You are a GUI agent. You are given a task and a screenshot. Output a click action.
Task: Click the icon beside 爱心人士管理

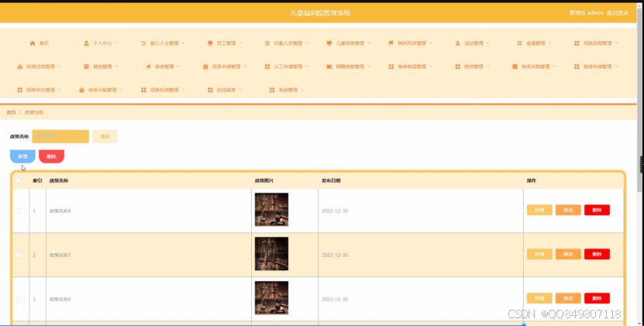point(143,43)
